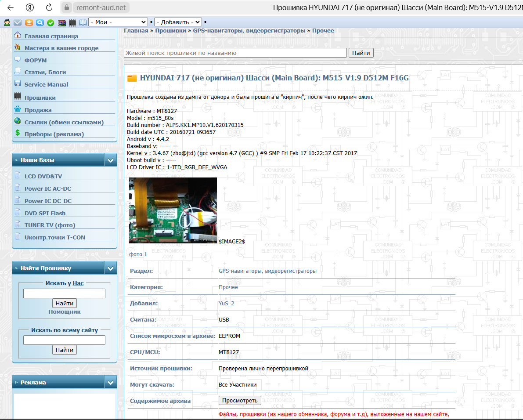This screenshot has width=523, height=420.
Task: Go back with the browser back arrow
Action: [11, 7]
